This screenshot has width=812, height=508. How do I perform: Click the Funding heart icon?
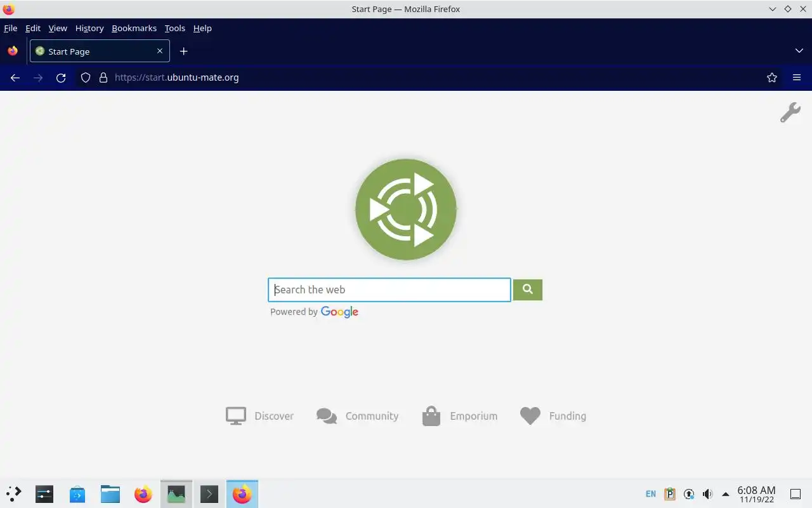coord(530,416)
